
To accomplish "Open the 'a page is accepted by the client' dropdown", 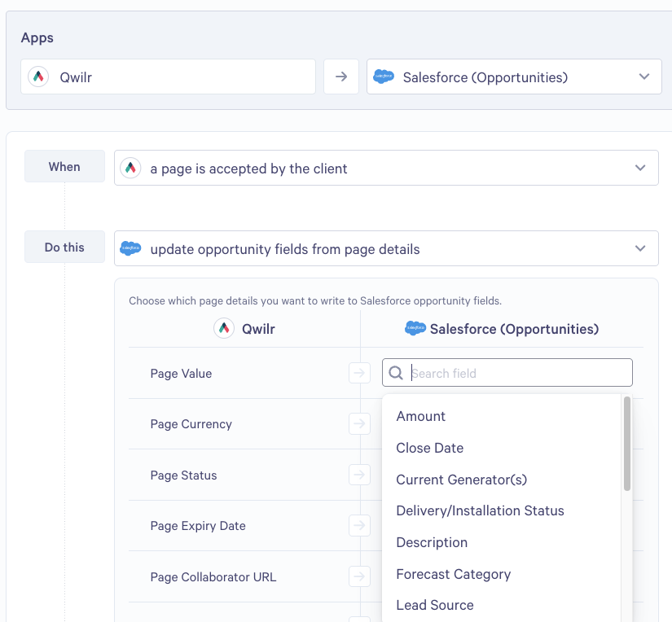I will tap(386, 168).
